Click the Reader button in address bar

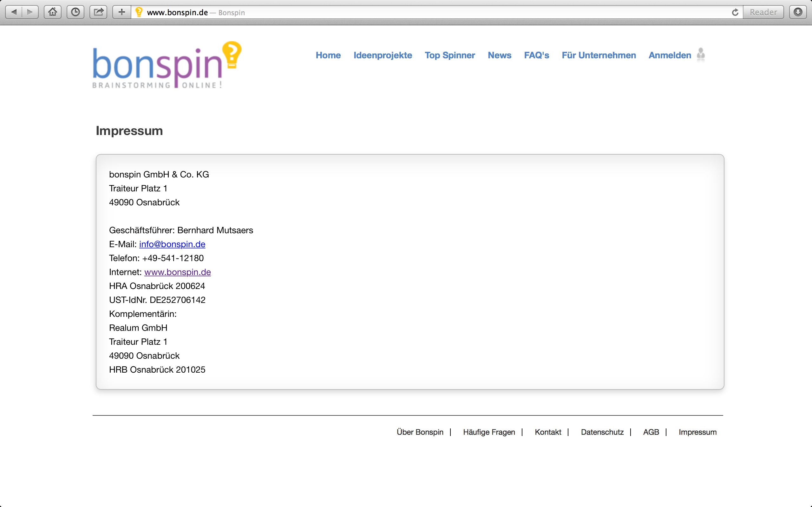coord(763,12)
